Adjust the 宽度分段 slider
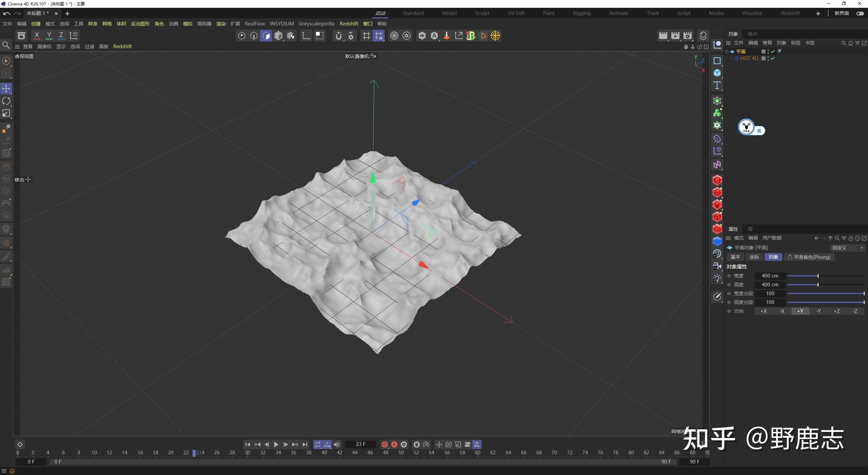868x475 pixels. click(x=826, y=293)
